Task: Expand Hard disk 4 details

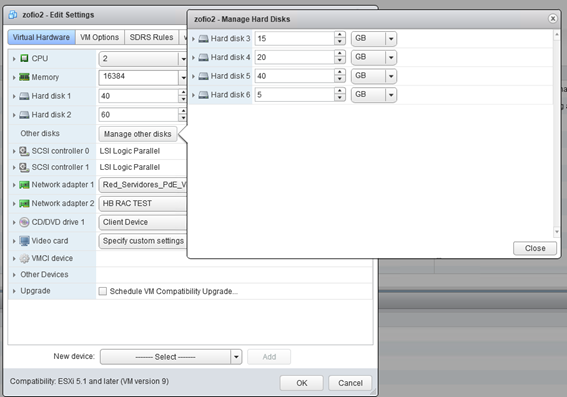Action: [x=193, y=57]
